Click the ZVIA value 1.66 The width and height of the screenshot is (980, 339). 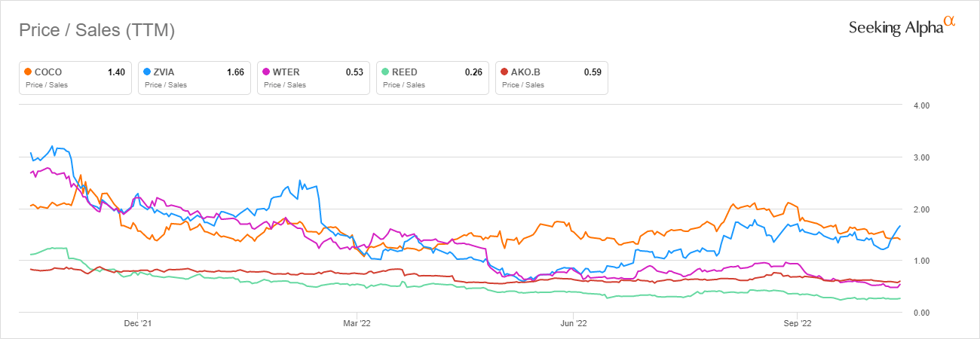(235, 72)
